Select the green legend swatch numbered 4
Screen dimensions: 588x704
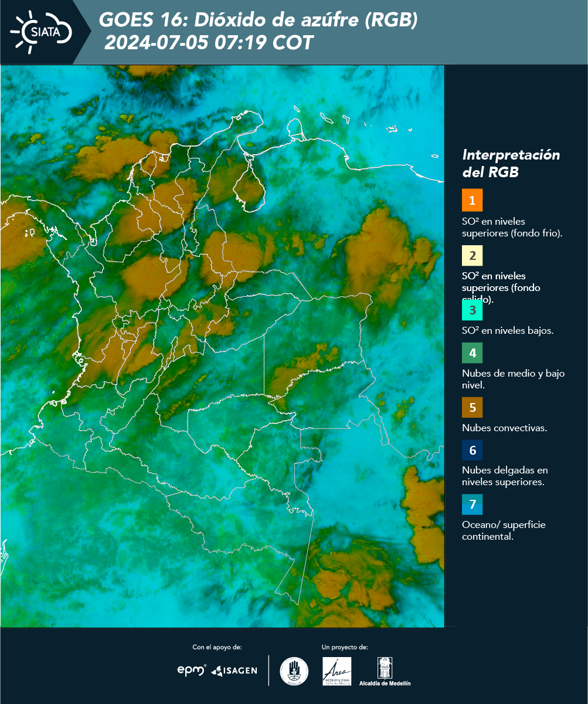point(472,354)
